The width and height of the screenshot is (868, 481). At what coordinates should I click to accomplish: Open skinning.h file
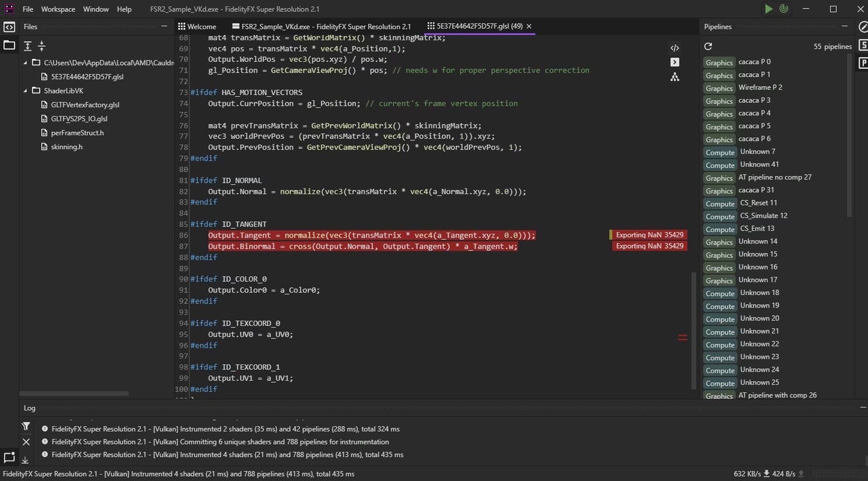coord(66,146)
